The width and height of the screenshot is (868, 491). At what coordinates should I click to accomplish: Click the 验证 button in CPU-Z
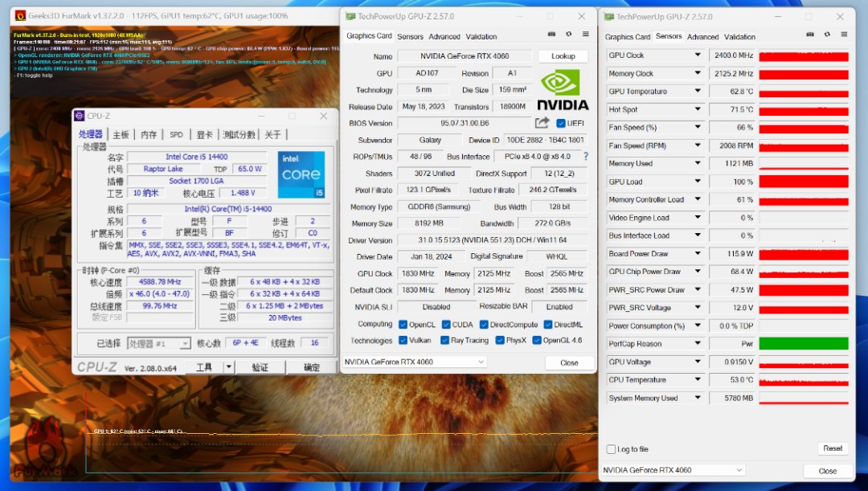(260, 367)
